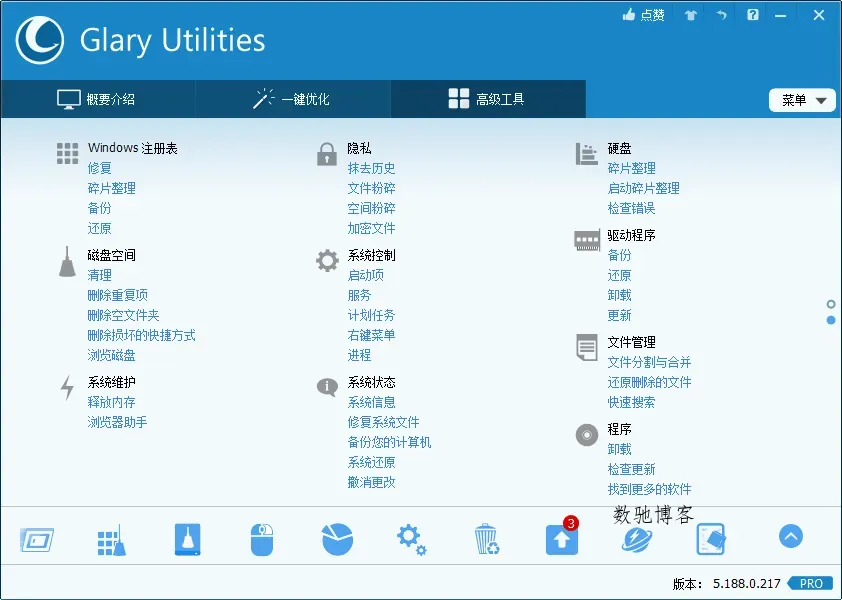Select the 高级工具 tab

[488, 99]
